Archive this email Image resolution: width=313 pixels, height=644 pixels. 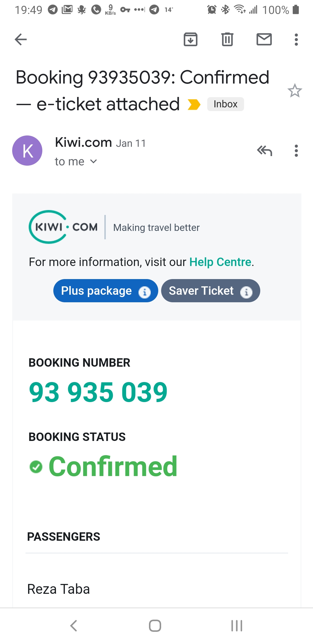[x=190, y=39]
